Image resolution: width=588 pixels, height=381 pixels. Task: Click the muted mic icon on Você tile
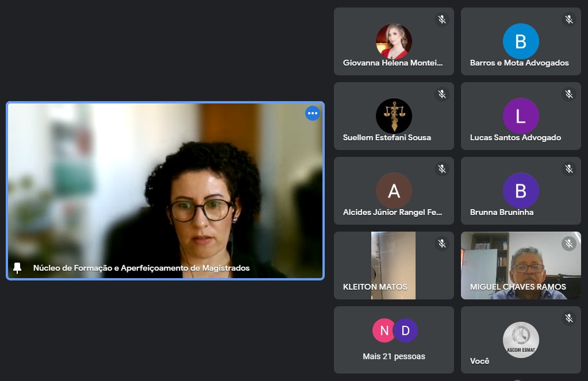click(x=568, y=318)
